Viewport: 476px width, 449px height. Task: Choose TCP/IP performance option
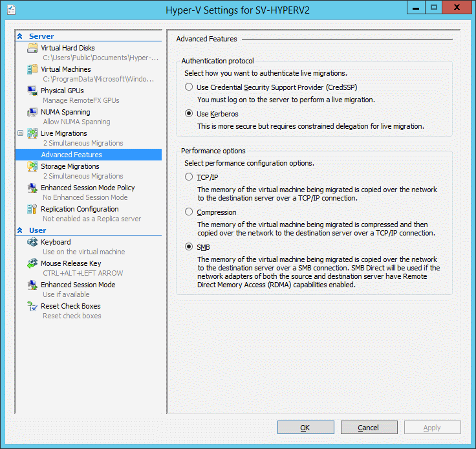[189, 177]
